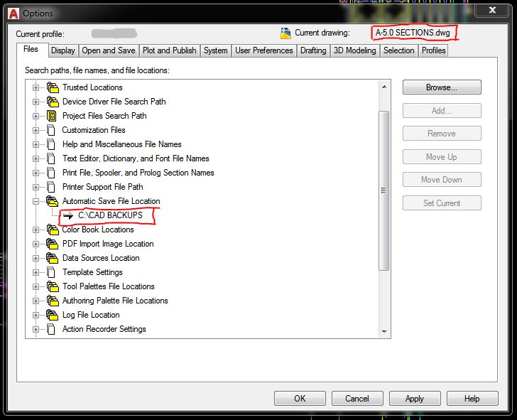Expand the Project Files Search Path node
517x420 pixels.
(36, 116)
